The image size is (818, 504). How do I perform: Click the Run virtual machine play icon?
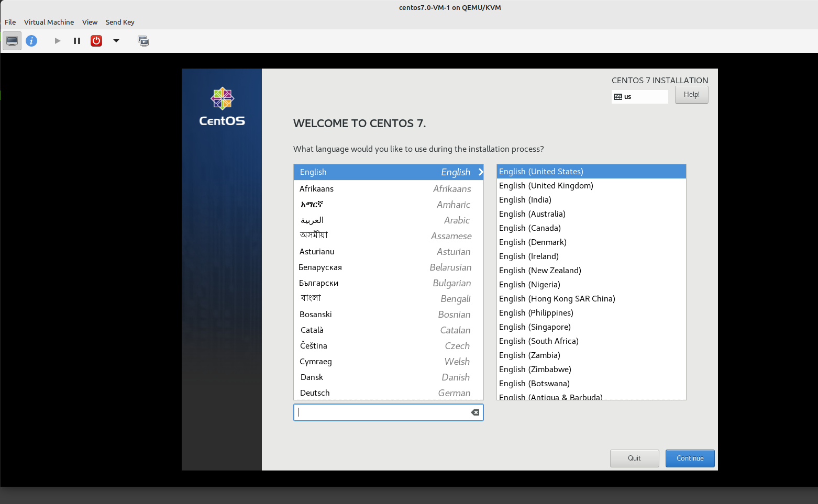pyautogui.click(x=58, y=41)
